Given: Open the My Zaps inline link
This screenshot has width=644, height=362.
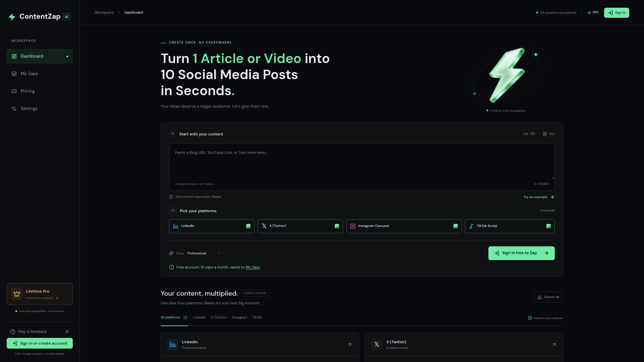Looking at the screenshot, I should tap(253, 267).
